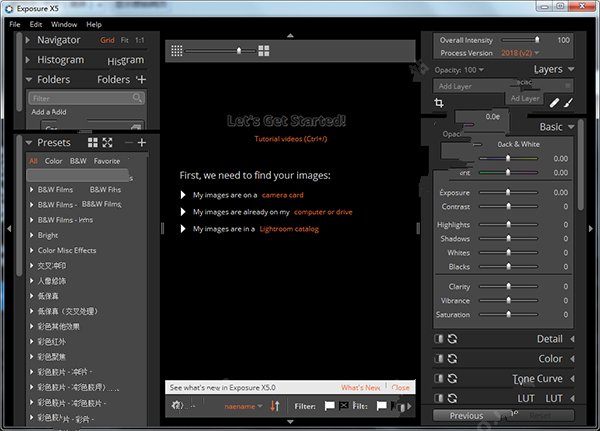Click the Lightroom catalog link
This screenshot has width=600, height=431.
(x=289, y=229)
